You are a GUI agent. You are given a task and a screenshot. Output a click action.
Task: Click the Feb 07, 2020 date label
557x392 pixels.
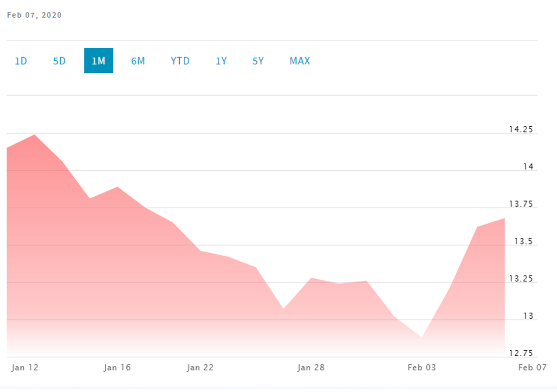point(34,15)
